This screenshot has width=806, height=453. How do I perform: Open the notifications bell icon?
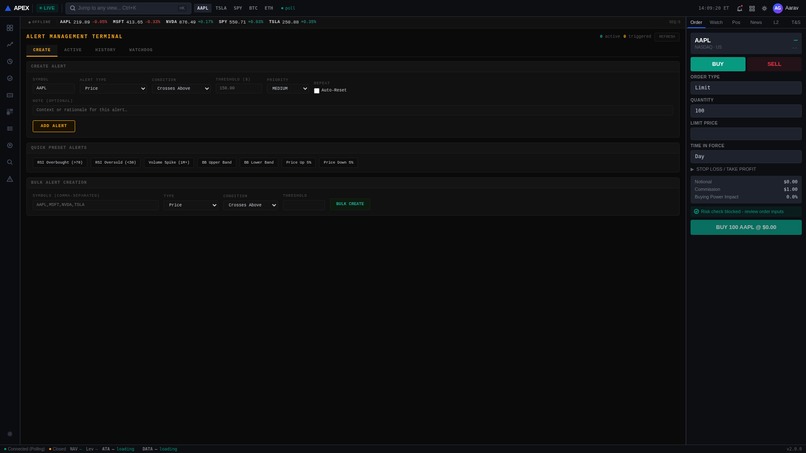point(739,8)
